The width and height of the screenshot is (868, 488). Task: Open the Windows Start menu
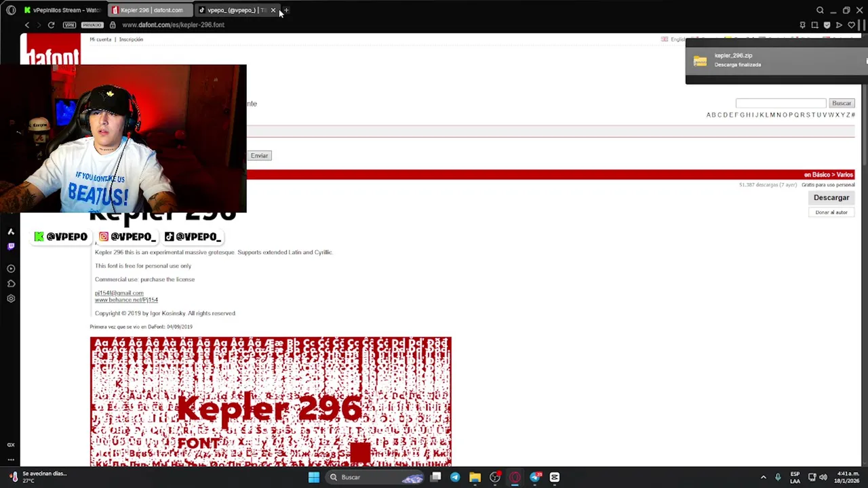[313, 477]
